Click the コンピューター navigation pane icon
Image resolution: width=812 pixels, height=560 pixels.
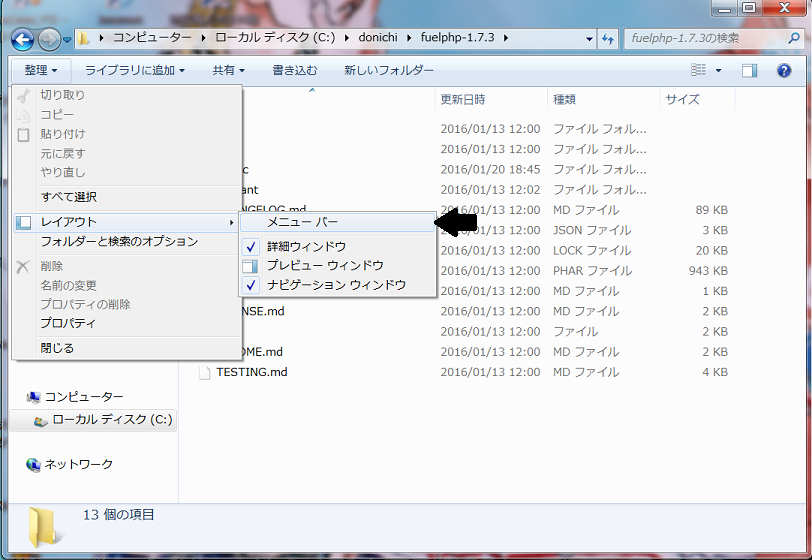[x=33, y=397]
